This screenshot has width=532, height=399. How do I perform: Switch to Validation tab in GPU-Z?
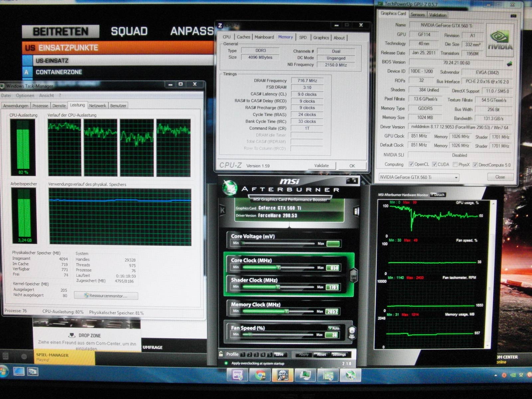pyautogui.click(x=438, y=15)
